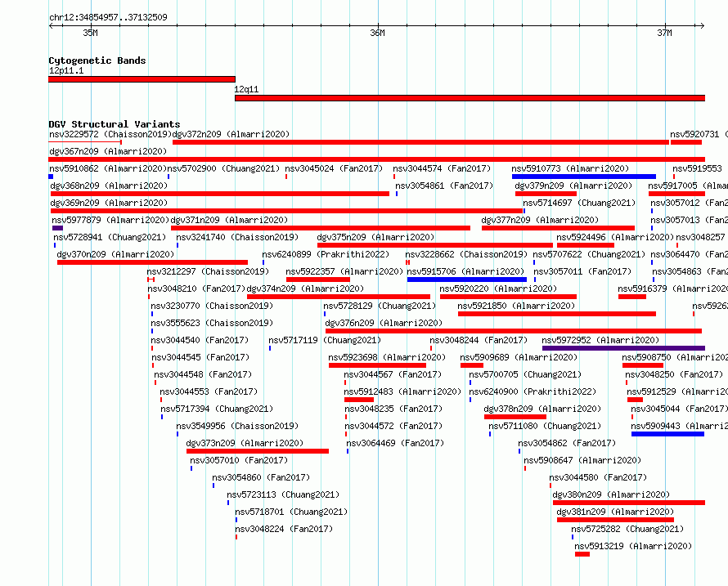Select nsv3555623 (Chaisson2019) label

(212, 323)
